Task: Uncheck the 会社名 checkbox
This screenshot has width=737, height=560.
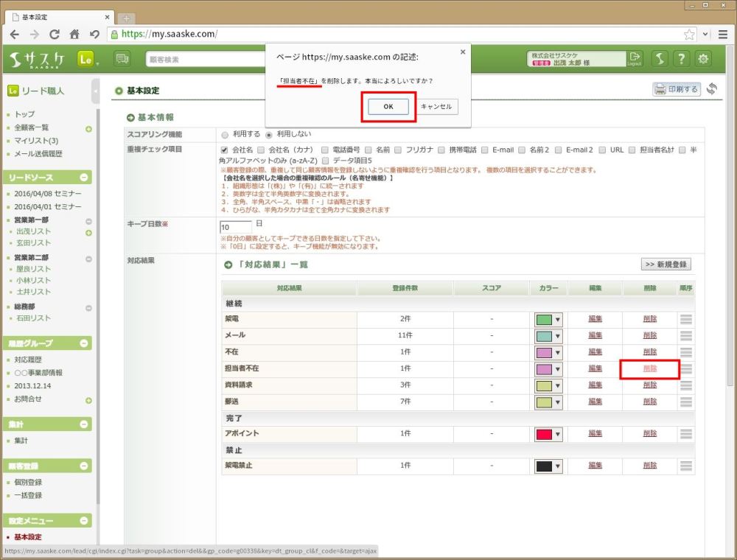Action: point(225,150)
